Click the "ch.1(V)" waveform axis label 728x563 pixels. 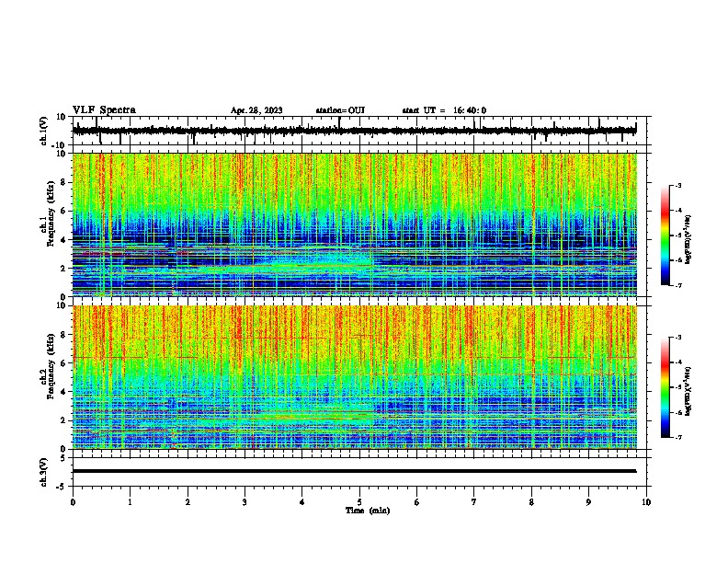click(44, 131)
